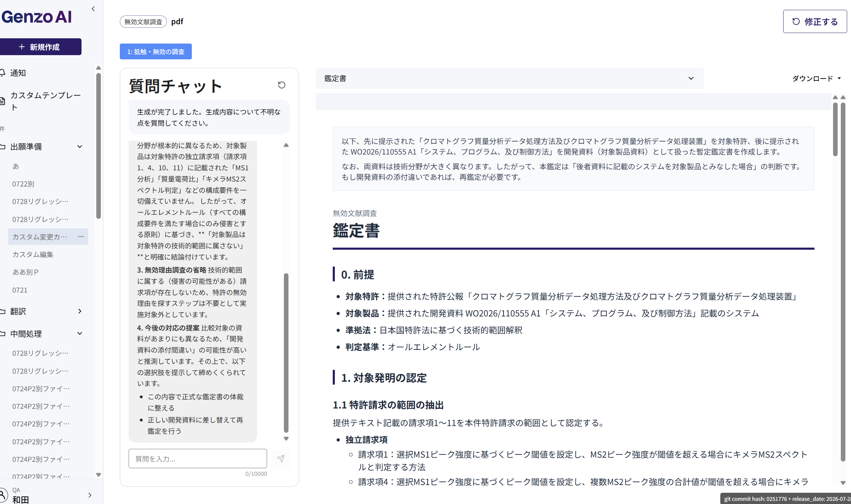851x504 pixels.
Task: Click the send message paper plane icon
Action: pyautogui.click(x=281, y=458)
